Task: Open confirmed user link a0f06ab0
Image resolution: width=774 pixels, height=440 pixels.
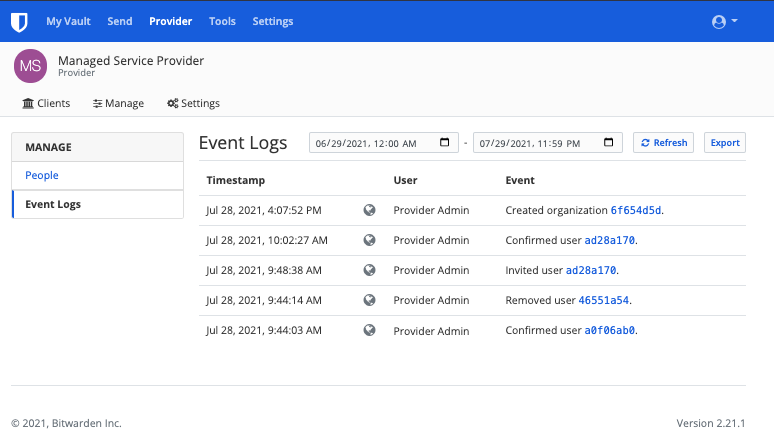Action: (610, 330)
